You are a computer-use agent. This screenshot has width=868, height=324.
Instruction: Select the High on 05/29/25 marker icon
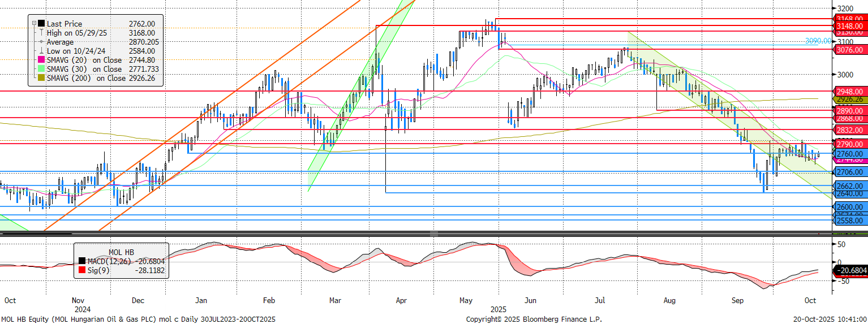tap(41, 33)
